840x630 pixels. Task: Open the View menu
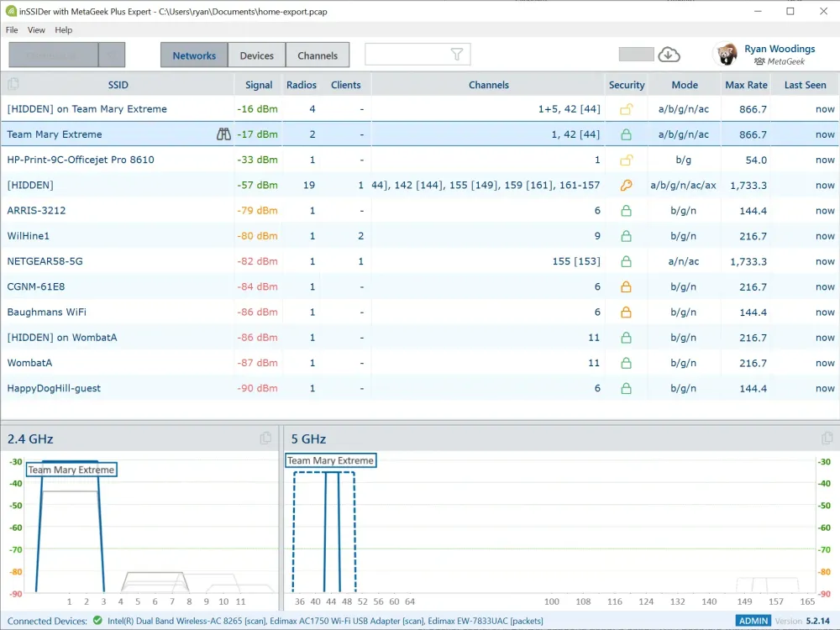pos(36,29)
